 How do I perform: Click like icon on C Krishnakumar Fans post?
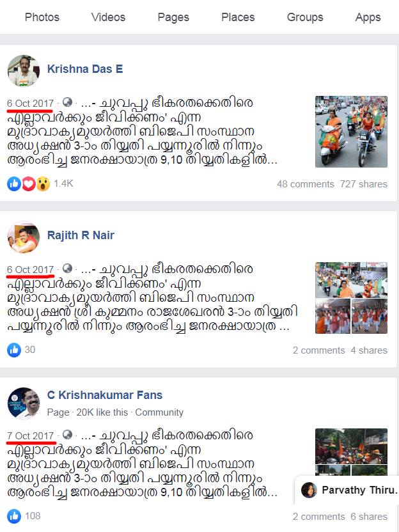pos(14,516)
